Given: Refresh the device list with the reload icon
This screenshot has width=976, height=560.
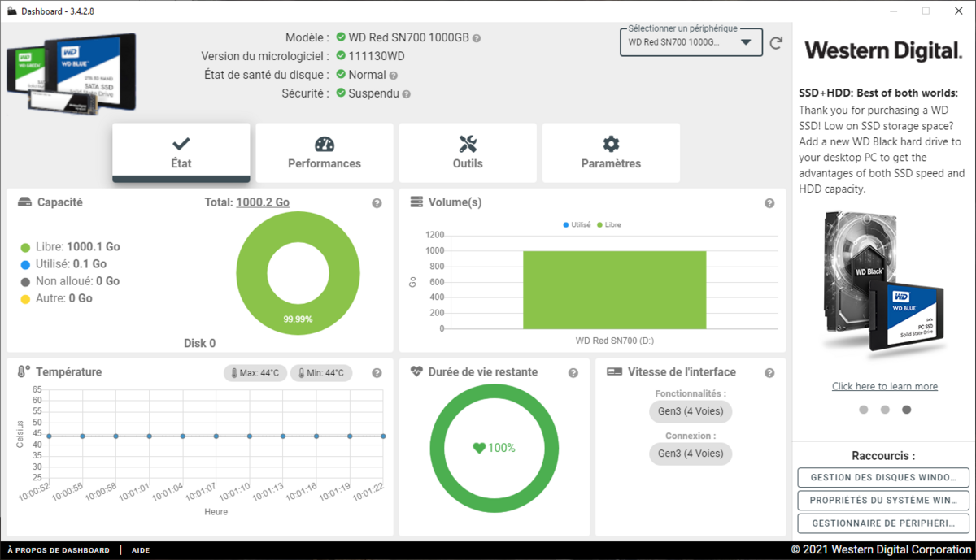Looking at the screenshot, I should tap(776, 42).
